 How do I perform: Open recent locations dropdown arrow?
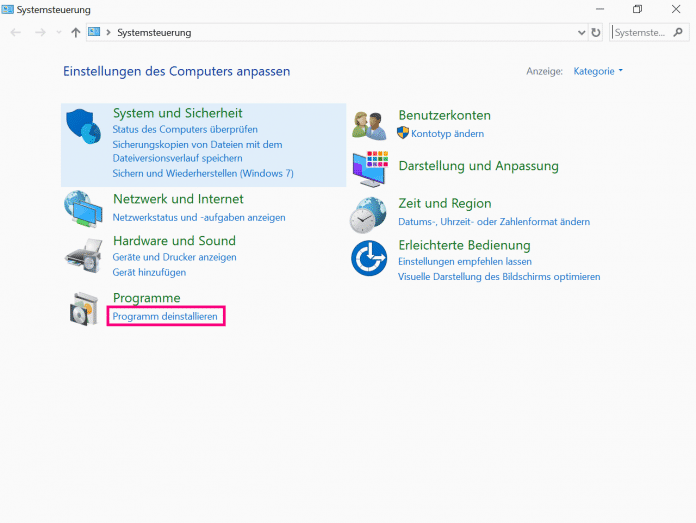[x=59, y=32]
